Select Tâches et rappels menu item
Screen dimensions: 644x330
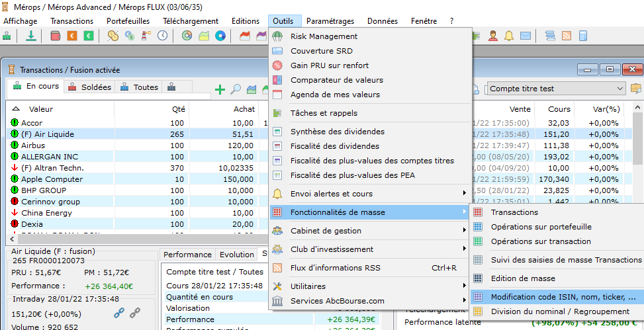click(x=369, y=113)
